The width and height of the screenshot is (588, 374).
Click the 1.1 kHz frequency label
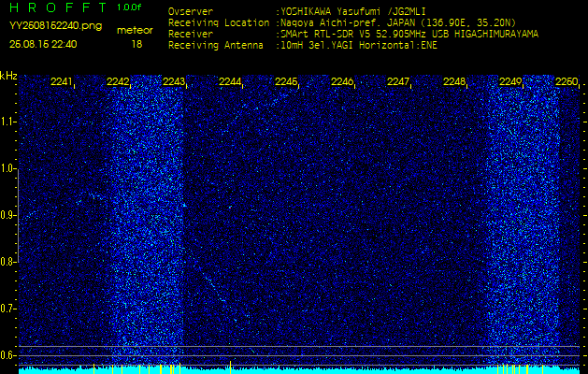(x=7, y=122)
